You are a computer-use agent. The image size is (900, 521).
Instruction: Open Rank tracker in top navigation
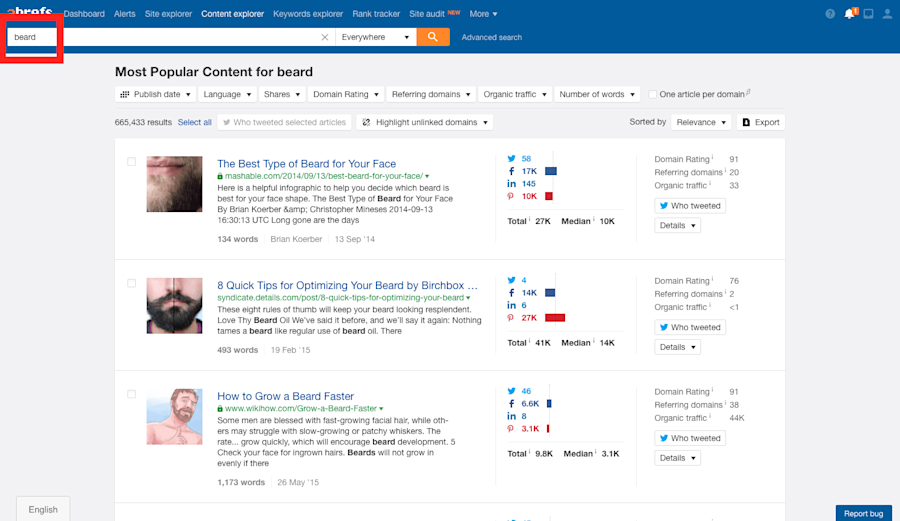point(376,14)
